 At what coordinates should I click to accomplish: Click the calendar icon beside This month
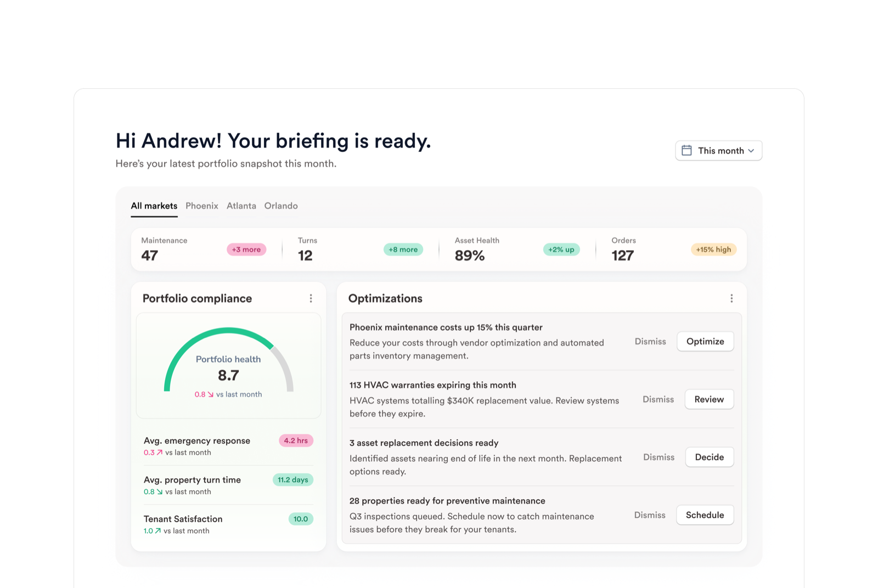tap(686, 151)
